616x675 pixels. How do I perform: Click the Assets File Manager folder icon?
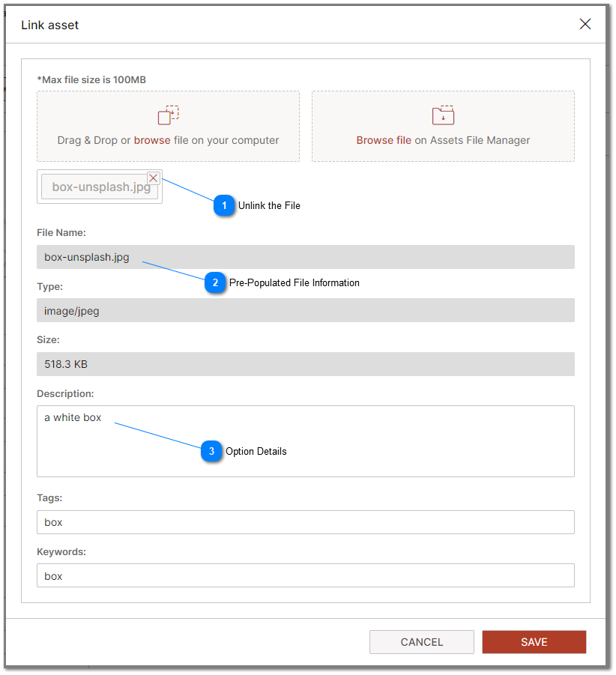point(443,114)
